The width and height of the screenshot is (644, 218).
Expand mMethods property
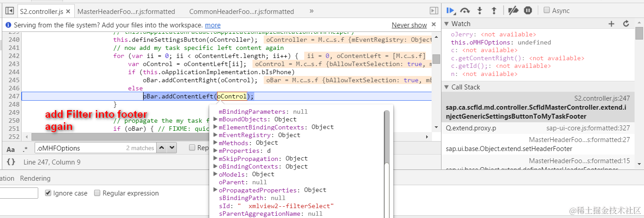(216, 143)
